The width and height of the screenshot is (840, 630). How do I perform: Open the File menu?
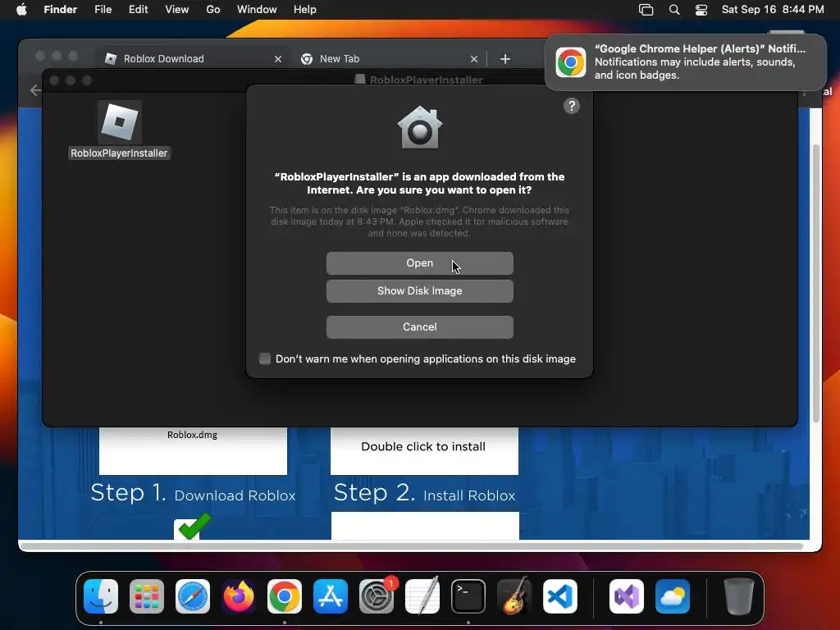click(103, 10)
